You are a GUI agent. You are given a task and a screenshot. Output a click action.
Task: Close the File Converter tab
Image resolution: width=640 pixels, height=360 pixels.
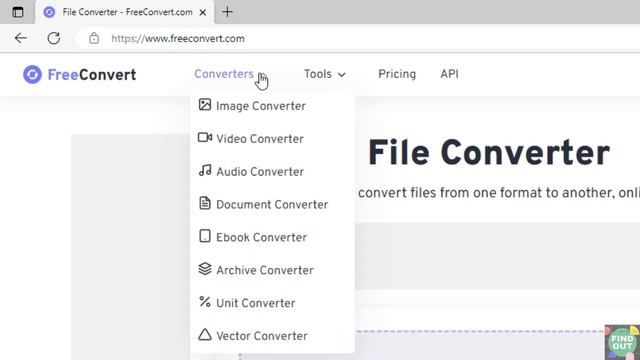[202, 13]
